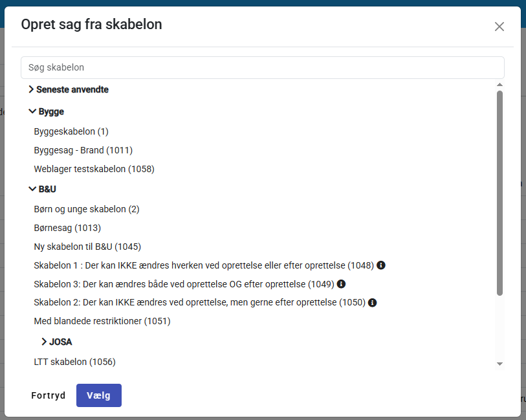The image size is (526, 420).
Task: Select Ny skabelon til B&U (1045)
Action: click(x=87, y=247)
